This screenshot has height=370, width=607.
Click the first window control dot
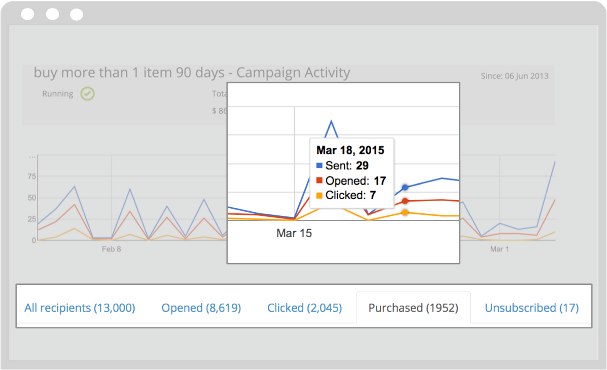[x=27, y=14]
